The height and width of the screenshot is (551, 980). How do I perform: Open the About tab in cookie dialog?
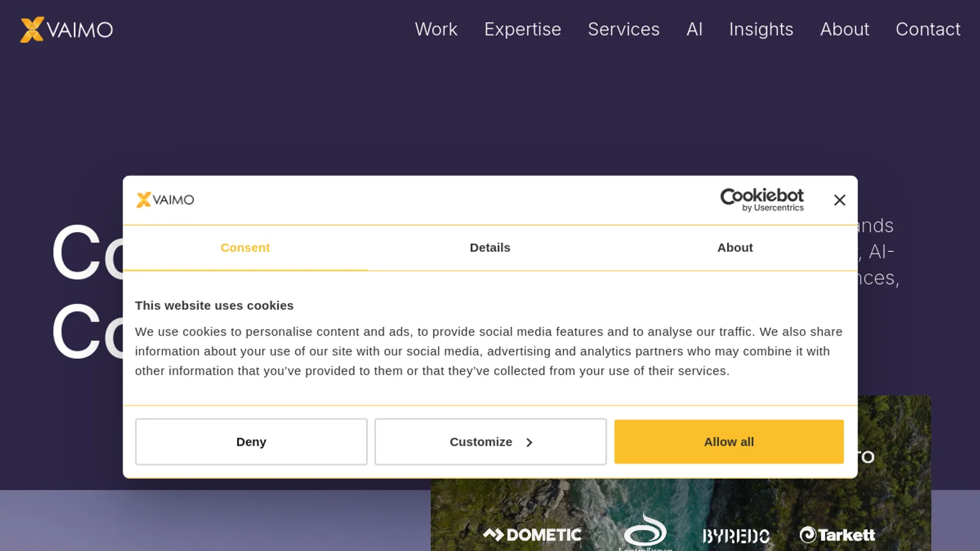pyautogui.click(x=735, y=248)
